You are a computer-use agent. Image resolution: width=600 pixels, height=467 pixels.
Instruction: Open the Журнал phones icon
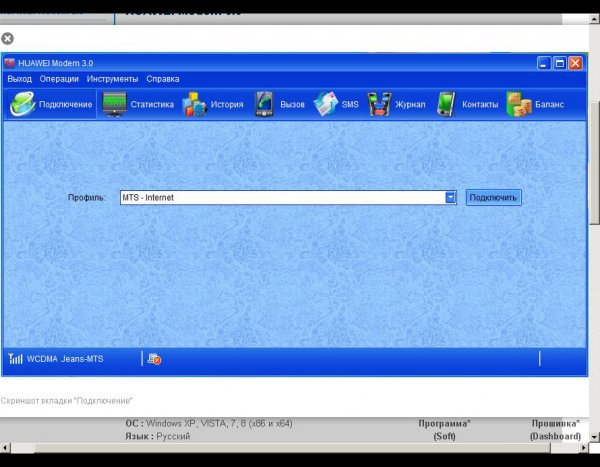pos(380,104)
